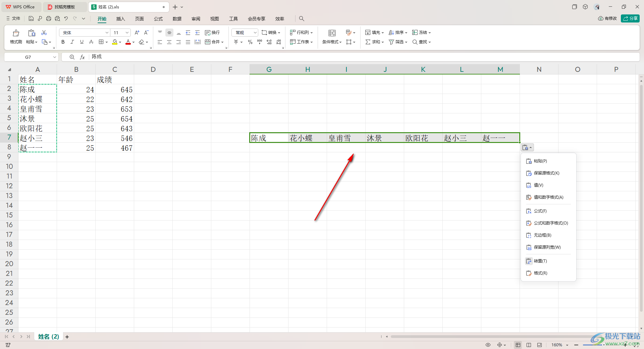Click the decrease font size icon
The image size is (644, 349).
click(146, 33)
